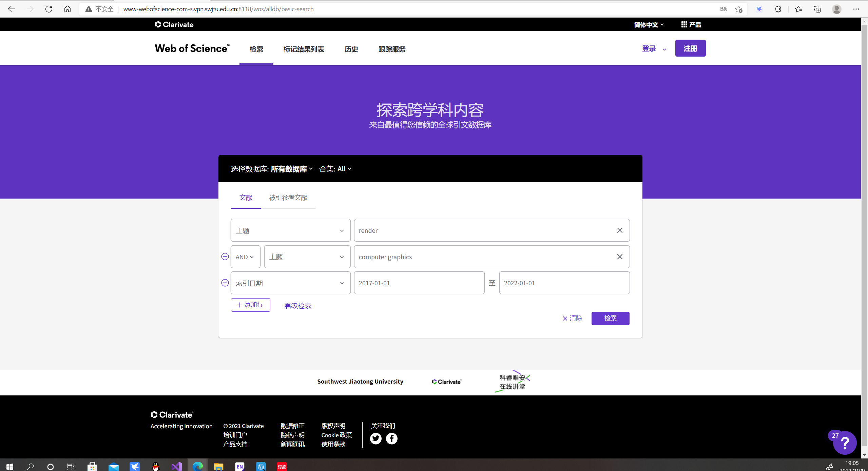Click the 科睿唯安 在线讲堂 banner
This screenshot has width=868, height=471.
tap(513, 382)
